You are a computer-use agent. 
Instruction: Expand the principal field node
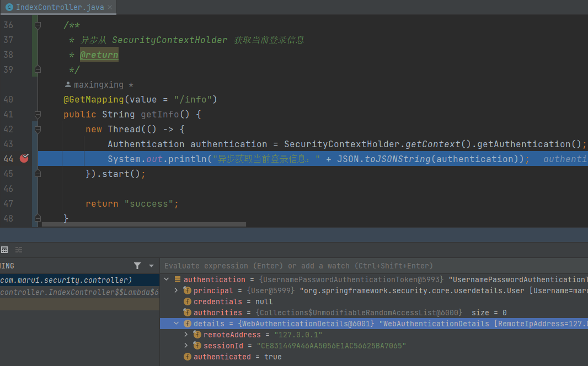coord(177,290)
